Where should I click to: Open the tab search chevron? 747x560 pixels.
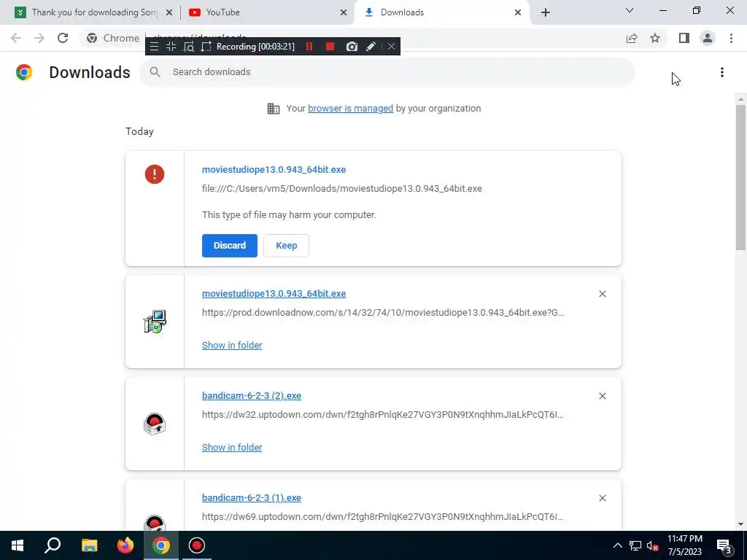click(x=630, y=10)
